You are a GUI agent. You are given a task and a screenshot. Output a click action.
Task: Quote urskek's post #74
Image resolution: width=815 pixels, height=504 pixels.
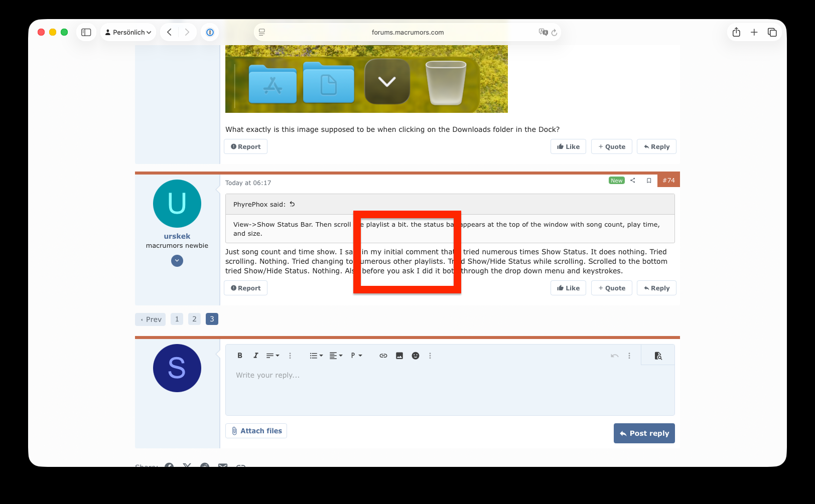point(612,288)
